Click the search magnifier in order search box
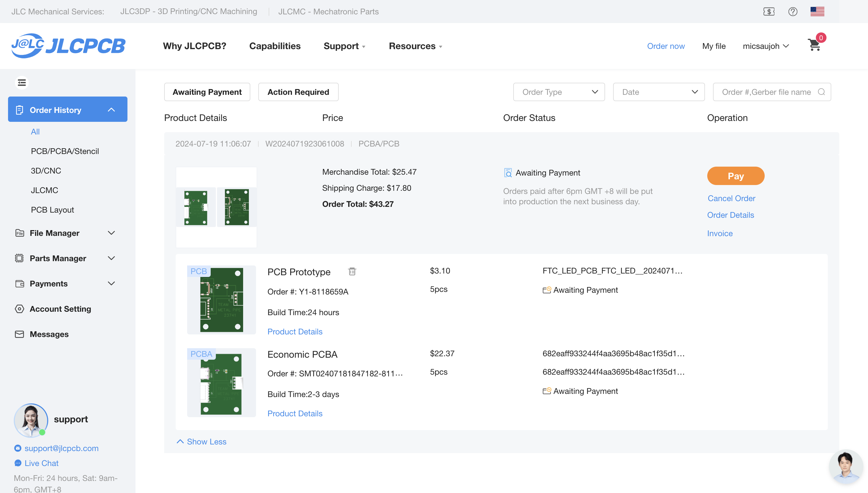Viewport: 868px width, 493px height. (821, 92)
